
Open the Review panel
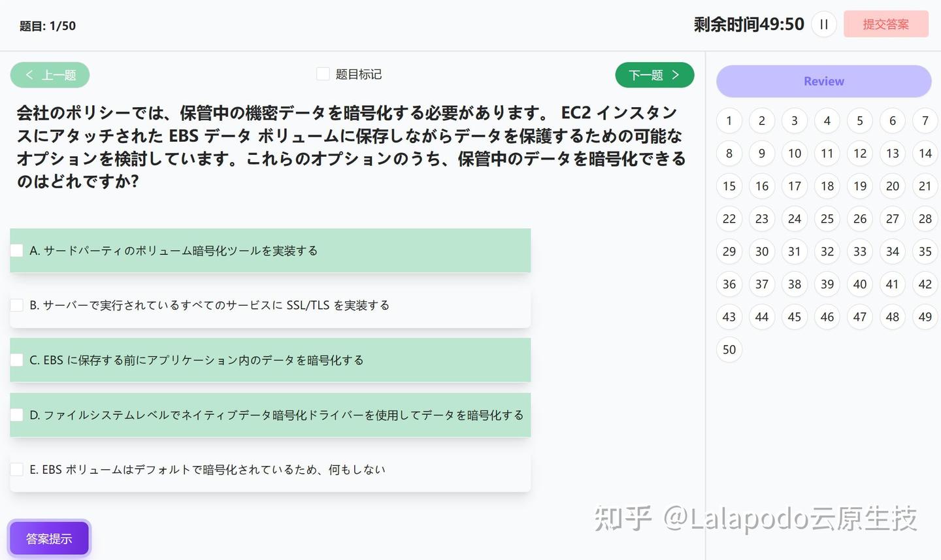point(823,81)
